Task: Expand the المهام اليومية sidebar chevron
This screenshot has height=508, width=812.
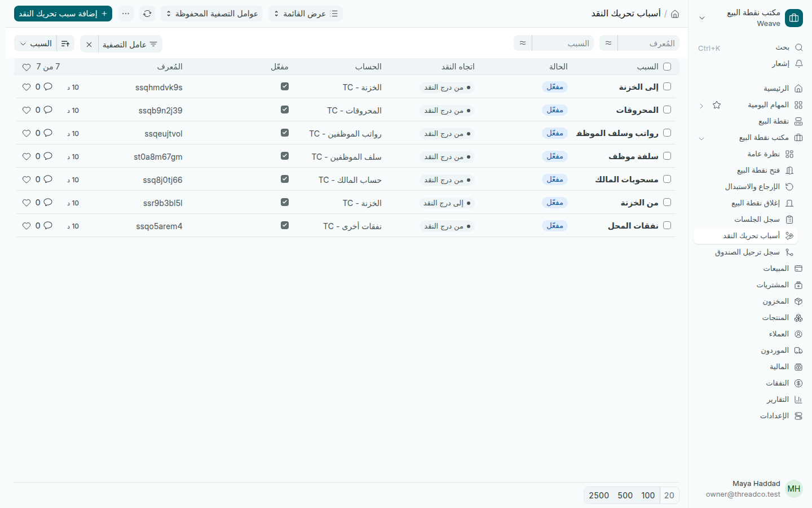Action: click(x=701, y=106)
